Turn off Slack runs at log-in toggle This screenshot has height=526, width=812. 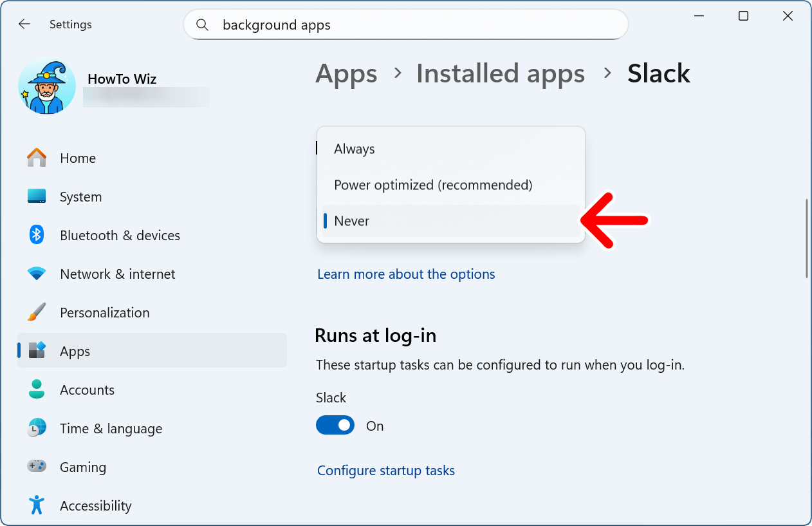click(335, 426)
